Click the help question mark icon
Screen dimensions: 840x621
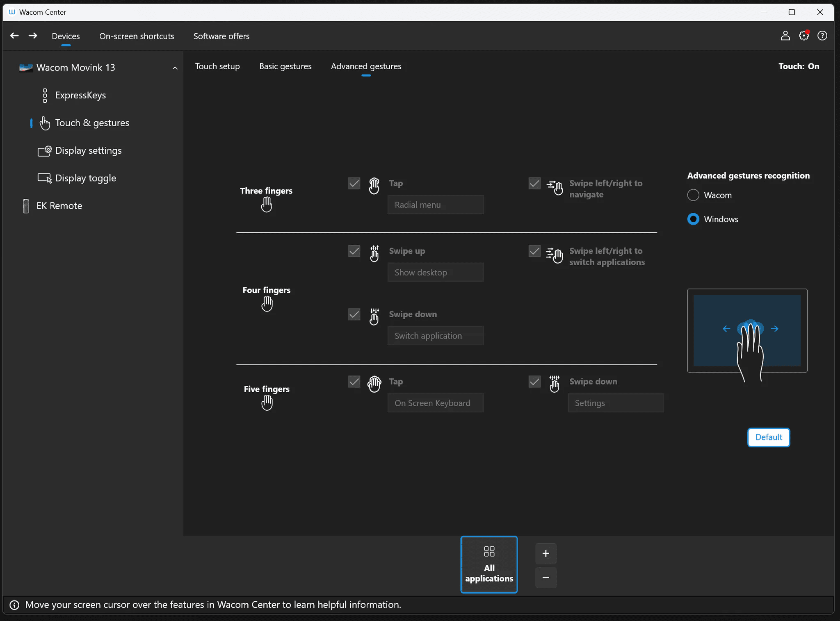pos(822,36)
